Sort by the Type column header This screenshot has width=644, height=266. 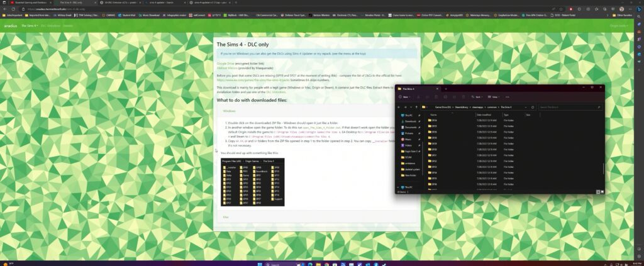(506, 115)
